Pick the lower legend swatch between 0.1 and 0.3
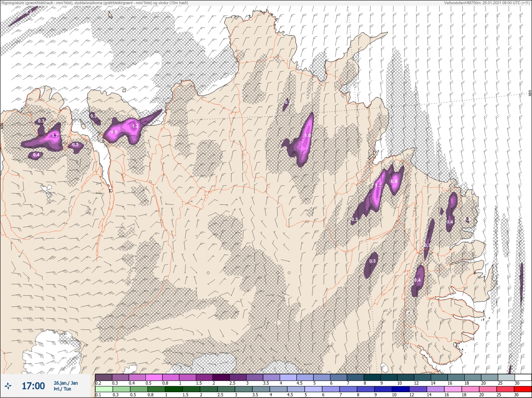532x398 pixels. 103,389
